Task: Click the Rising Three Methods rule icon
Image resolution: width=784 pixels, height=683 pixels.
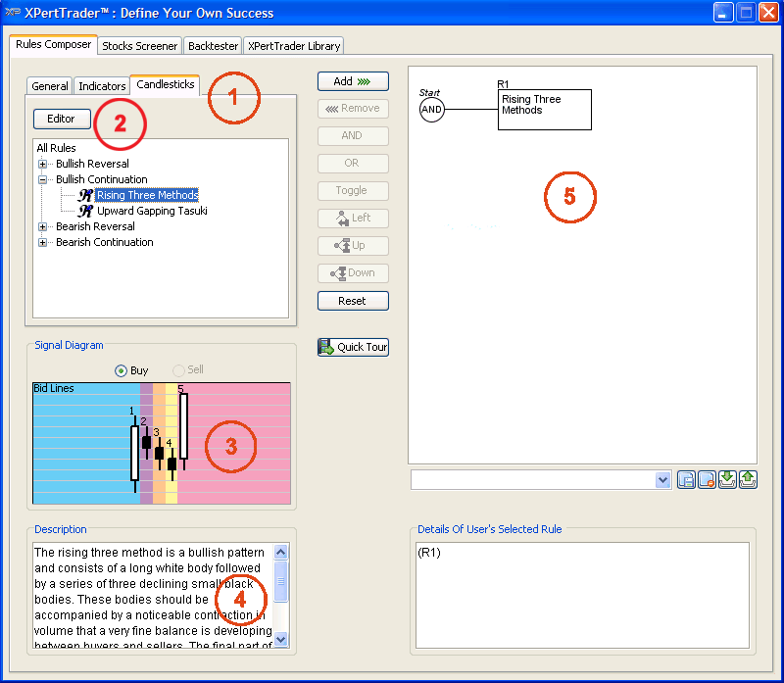Action: 86,195
